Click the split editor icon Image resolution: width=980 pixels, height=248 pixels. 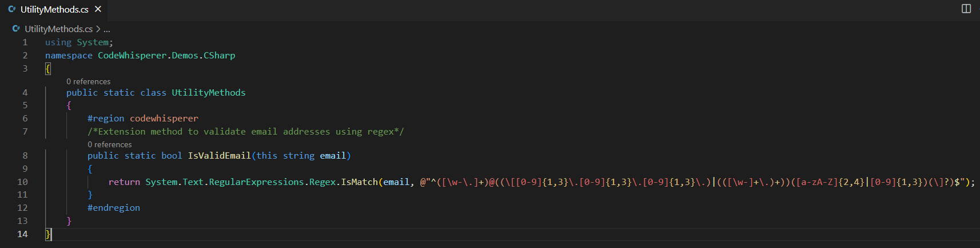tap(966, 9)
